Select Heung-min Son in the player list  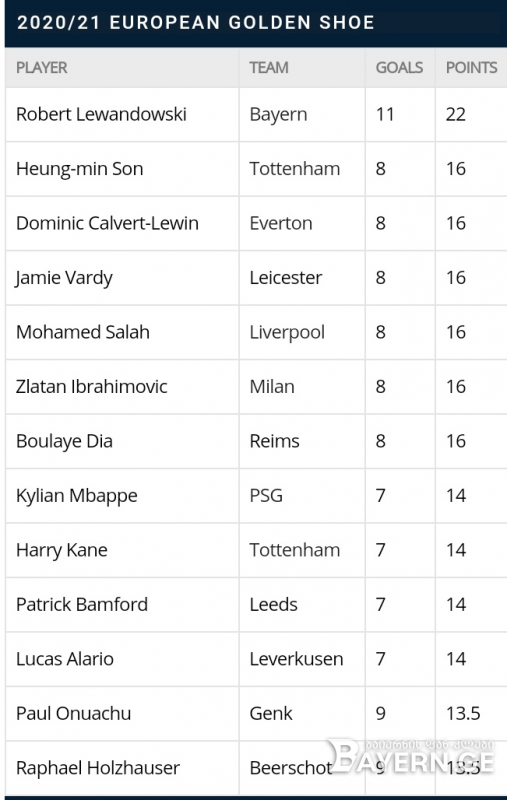pos(80,169)
